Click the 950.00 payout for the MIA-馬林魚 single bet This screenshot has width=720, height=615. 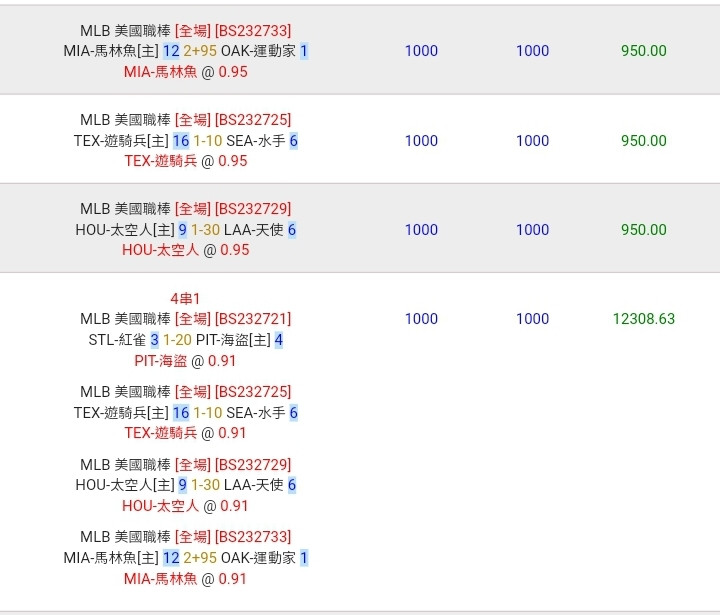(643, 51)
